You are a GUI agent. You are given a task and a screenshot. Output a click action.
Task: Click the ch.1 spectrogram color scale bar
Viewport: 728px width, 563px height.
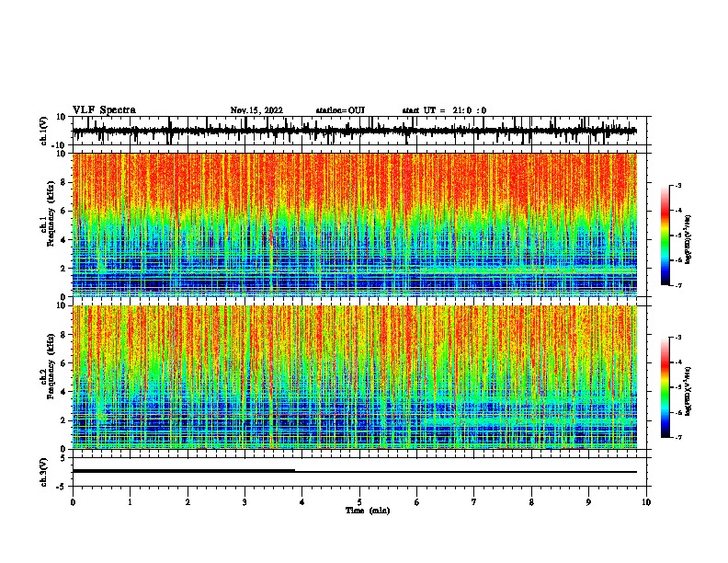click(x=665, y=236)
